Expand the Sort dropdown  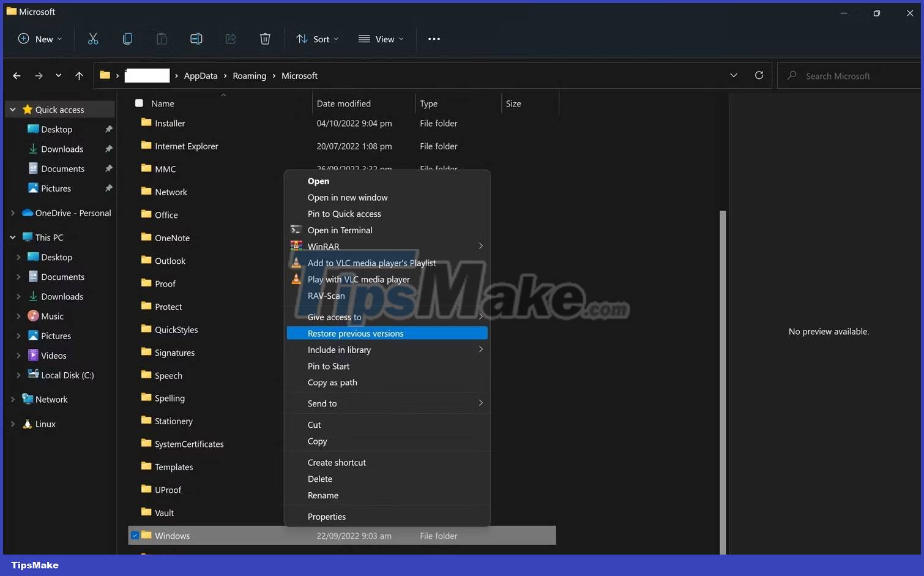click(317, 39)
